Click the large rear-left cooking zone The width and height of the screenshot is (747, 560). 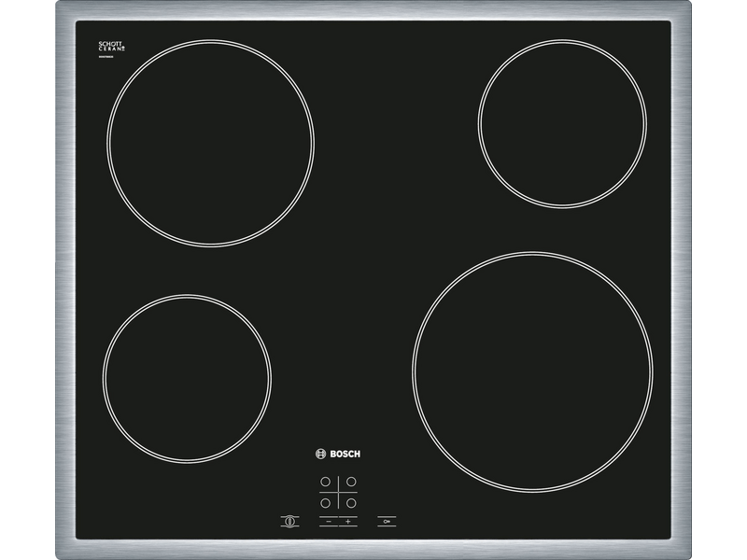point(210,143)
